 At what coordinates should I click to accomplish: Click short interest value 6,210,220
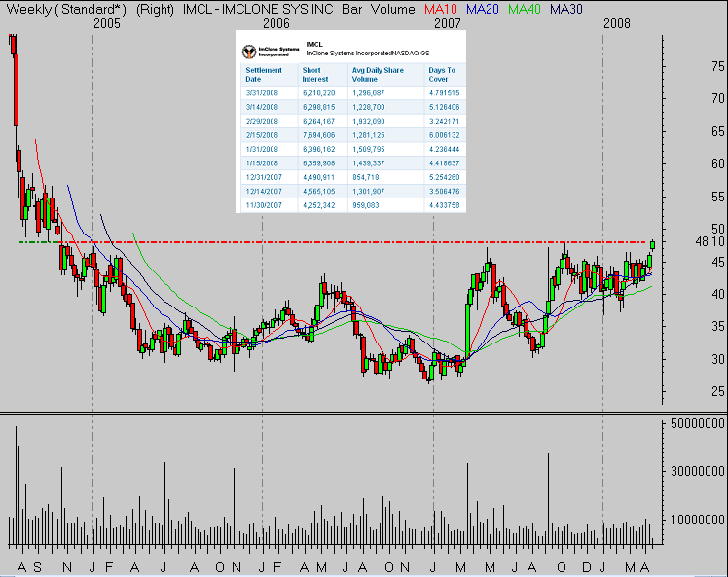pyautogui.click(x=318, y=93)
